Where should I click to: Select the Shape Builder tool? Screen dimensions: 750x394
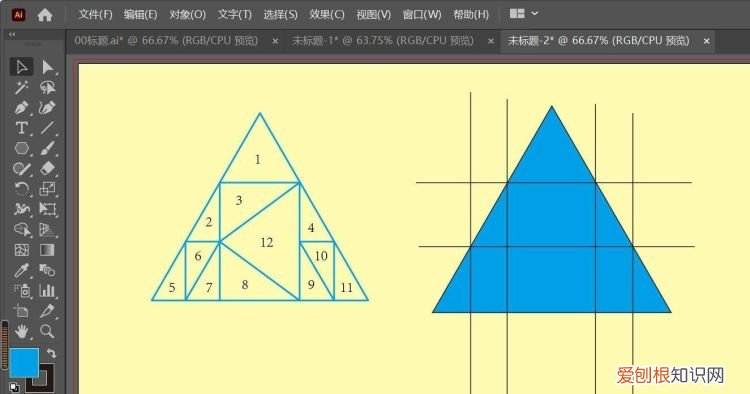(22, 230)
